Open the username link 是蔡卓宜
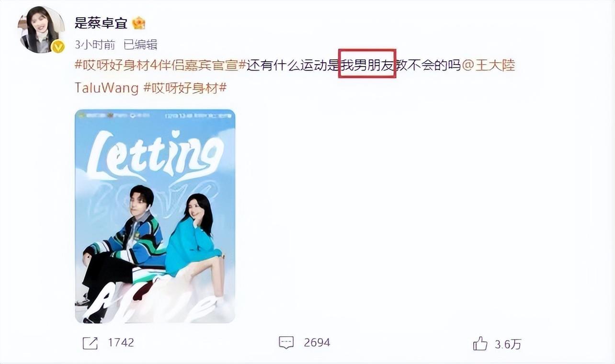This screenshot has height=364, width=615. click(x=101, y=23)
